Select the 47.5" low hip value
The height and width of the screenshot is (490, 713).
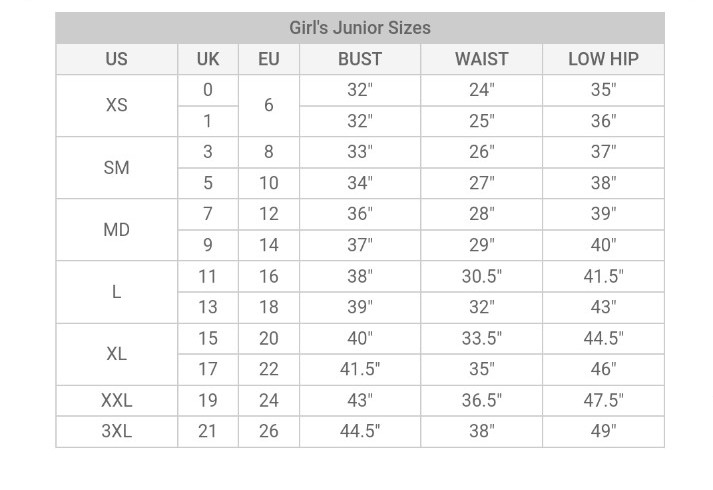pyautogui.click(x=603, y=400)
